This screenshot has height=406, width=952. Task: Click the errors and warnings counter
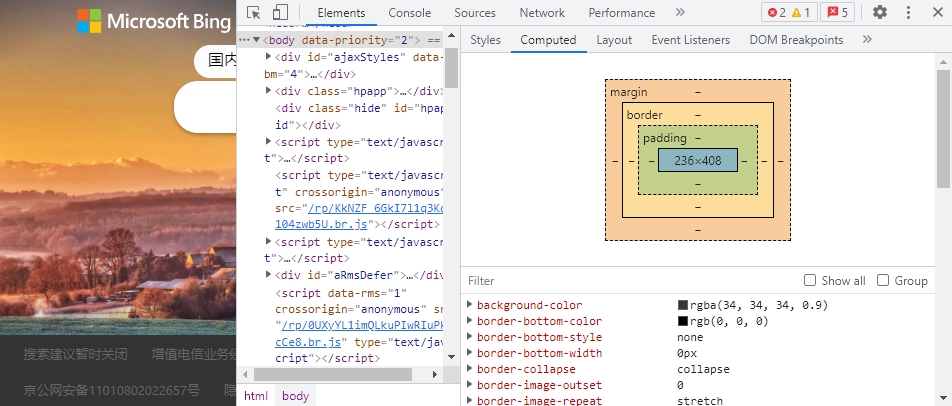tap(789, 13)
